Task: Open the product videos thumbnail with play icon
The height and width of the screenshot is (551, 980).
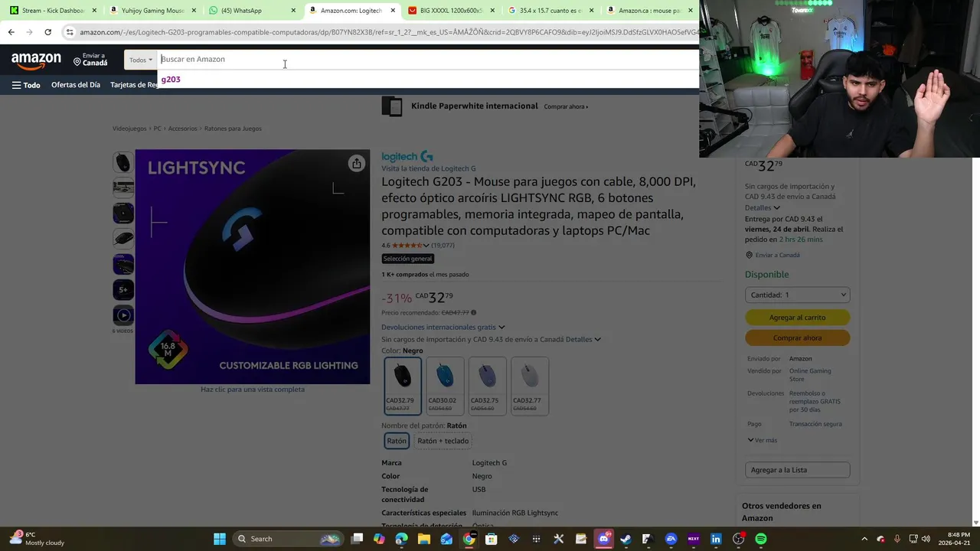Action: point(123,315)
